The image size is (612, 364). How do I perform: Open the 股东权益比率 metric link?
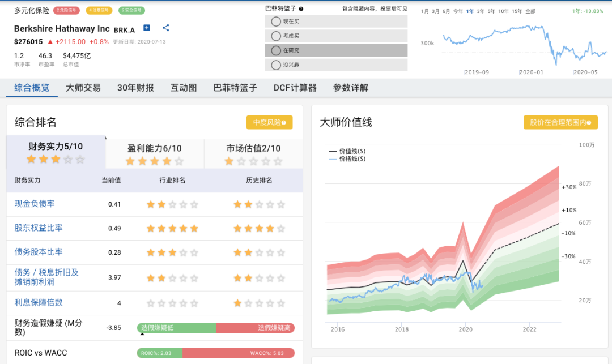[x=39, y=228]
